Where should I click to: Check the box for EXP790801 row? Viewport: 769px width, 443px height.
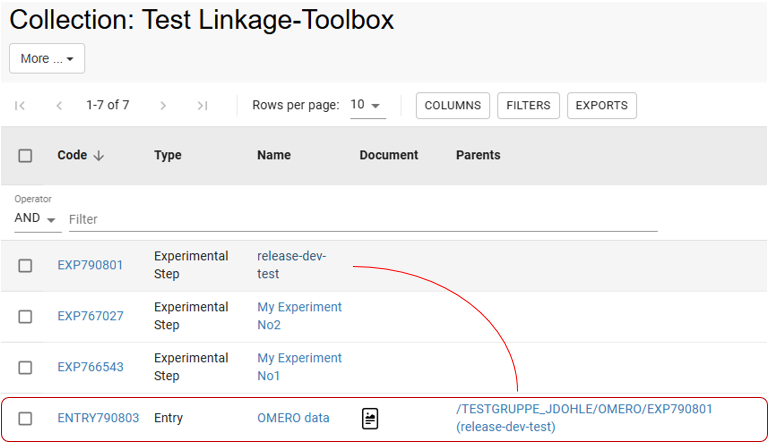(x=25, y=265)
